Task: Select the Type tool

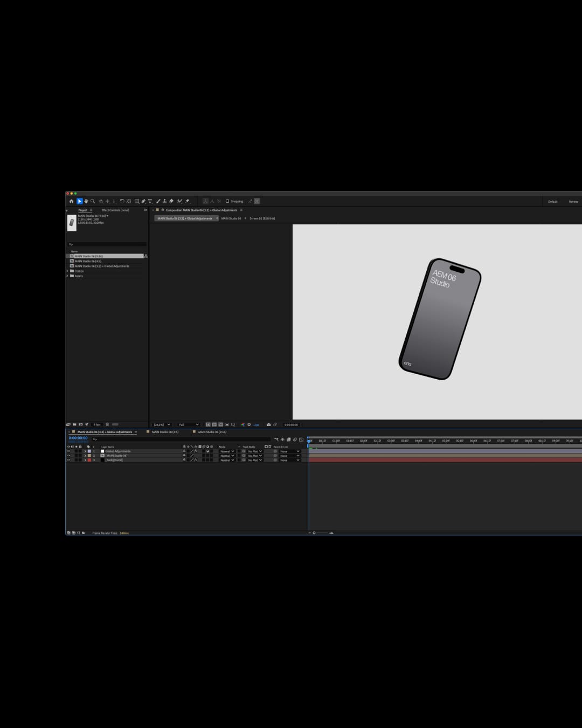Action: 150,201
